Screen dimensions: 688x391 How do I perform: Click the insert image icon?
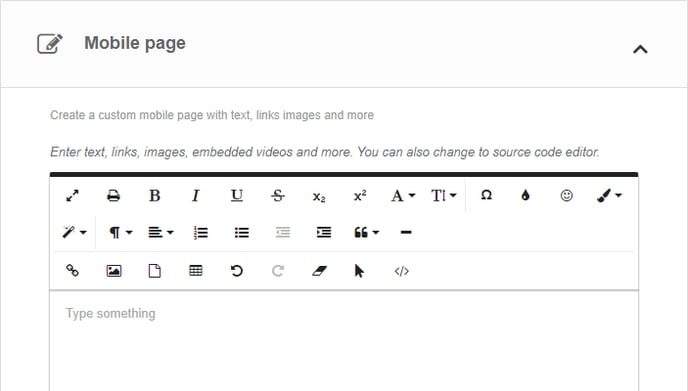pos(114,271)
